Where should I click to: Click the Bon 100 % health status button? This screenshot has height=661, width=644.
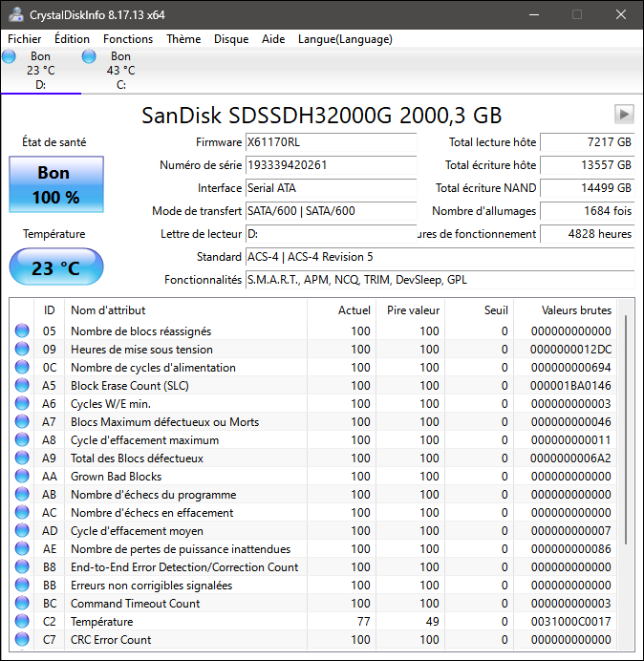coord(56,184)
